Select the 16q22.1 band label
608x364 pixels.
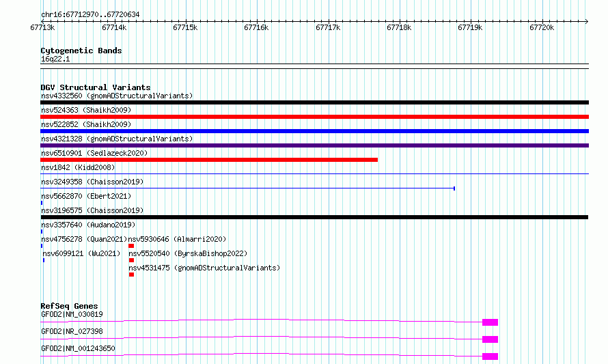[55, 59]
